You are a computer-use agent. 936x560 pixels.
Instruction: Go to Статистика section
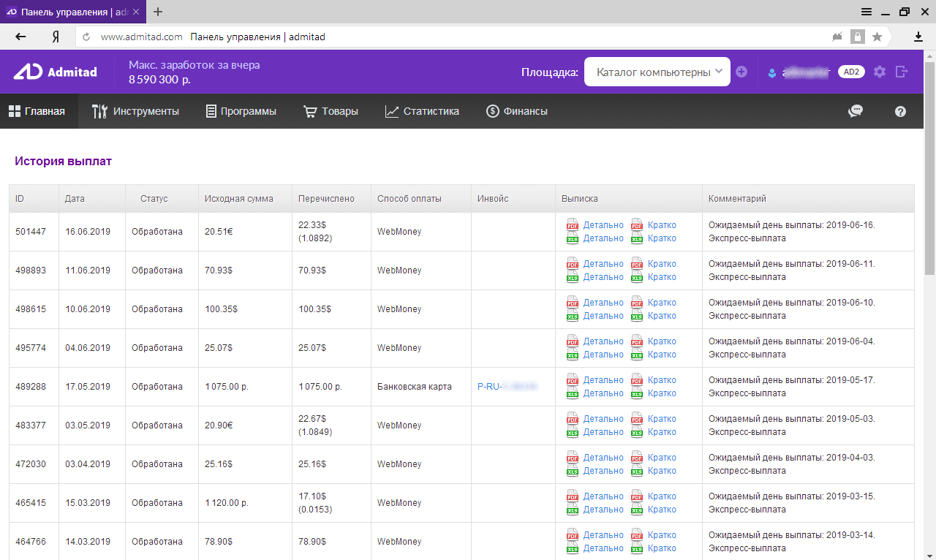coord(422,111)
